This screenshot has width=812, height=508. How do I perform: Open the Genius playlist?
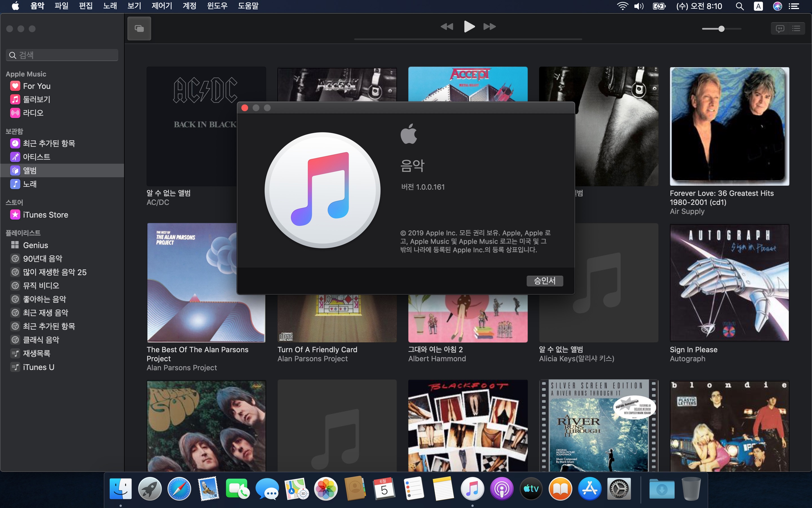pos(62,245)
